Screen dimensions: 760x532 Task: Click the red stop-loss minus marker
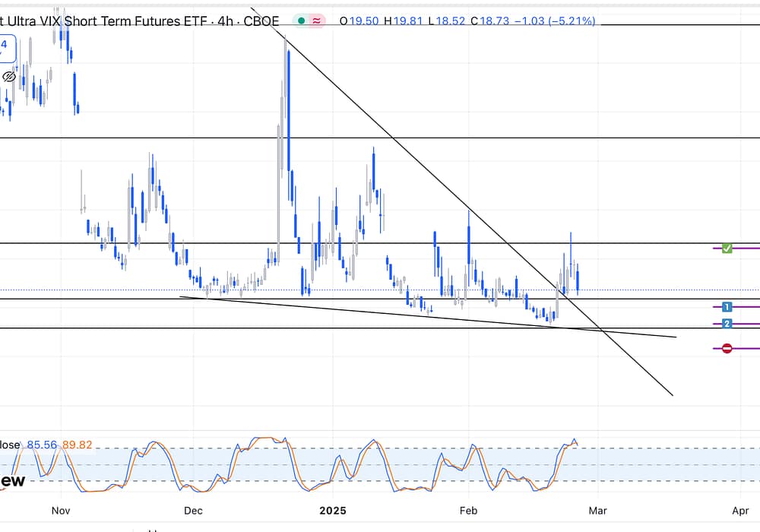click(x=727, y=348)
